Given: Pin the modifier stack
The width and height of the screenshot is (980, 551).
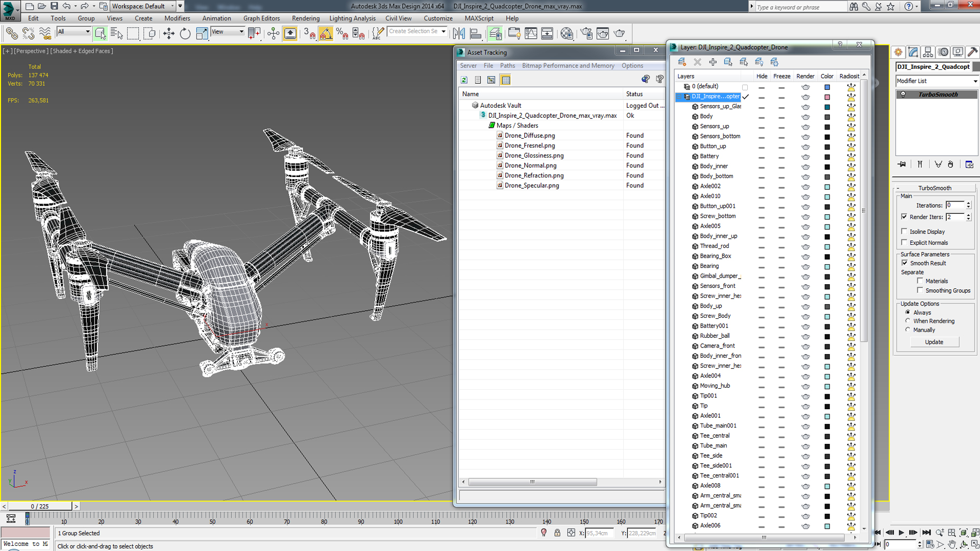Looking at the screenshot, I should click(902, 164).
